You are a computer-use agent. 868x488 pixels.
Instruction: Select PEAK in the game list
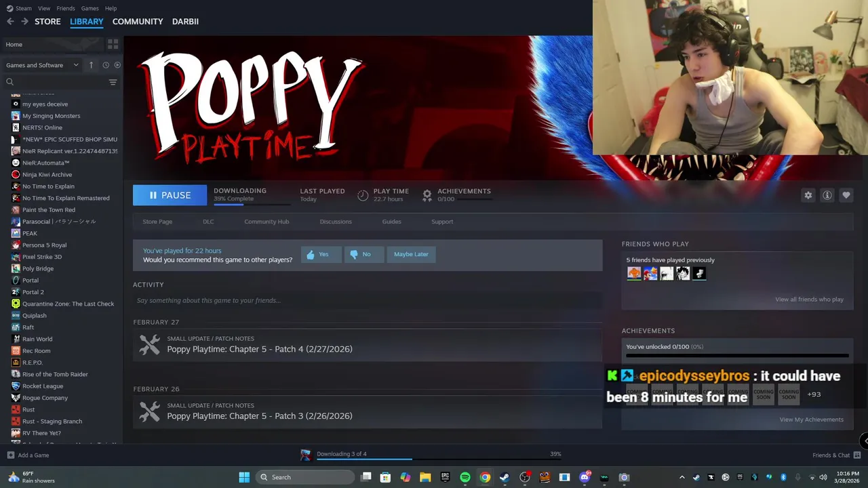(x=30, y=233)
